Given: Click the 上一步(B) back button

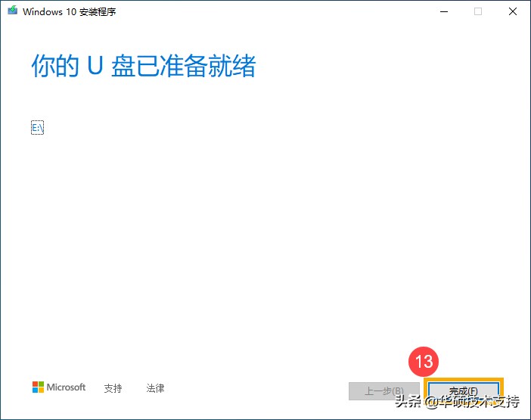Looking at the screenshot, I should point(384,391).
